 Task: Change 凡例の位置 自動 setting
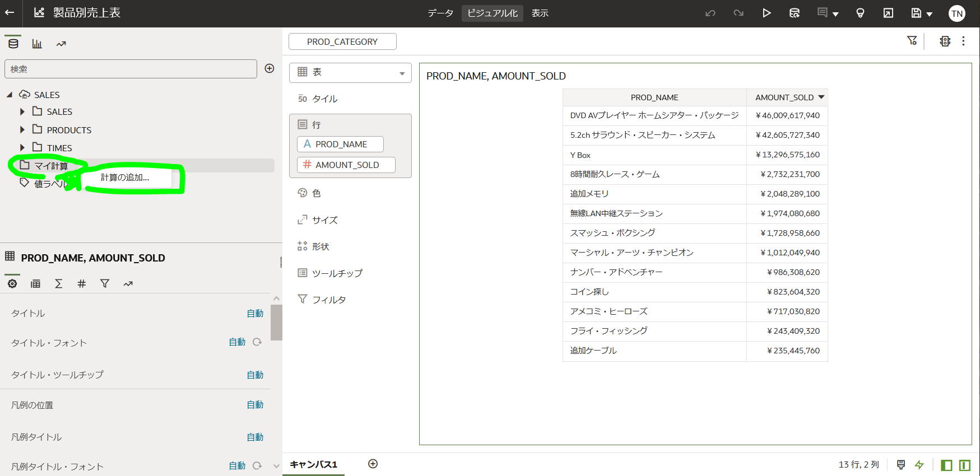pyautogui.click(x=255, y=404)
